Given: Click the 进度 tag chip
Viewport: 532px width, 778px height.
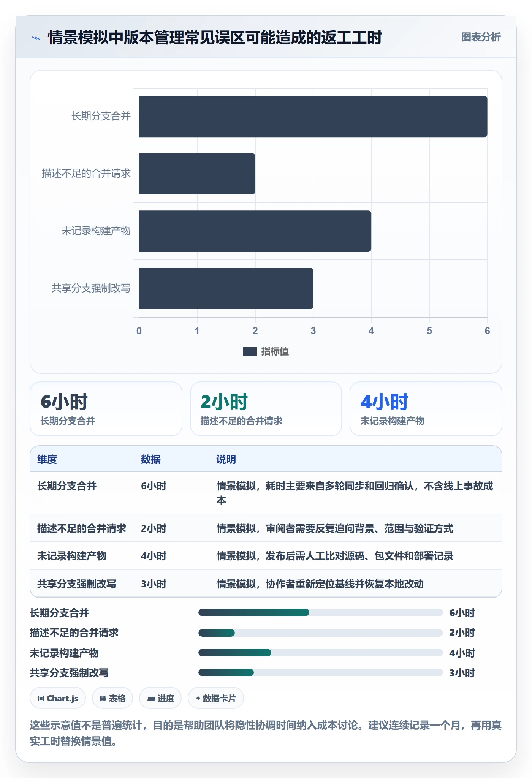Looking at the screenshot, I should [x=160, y=698].
